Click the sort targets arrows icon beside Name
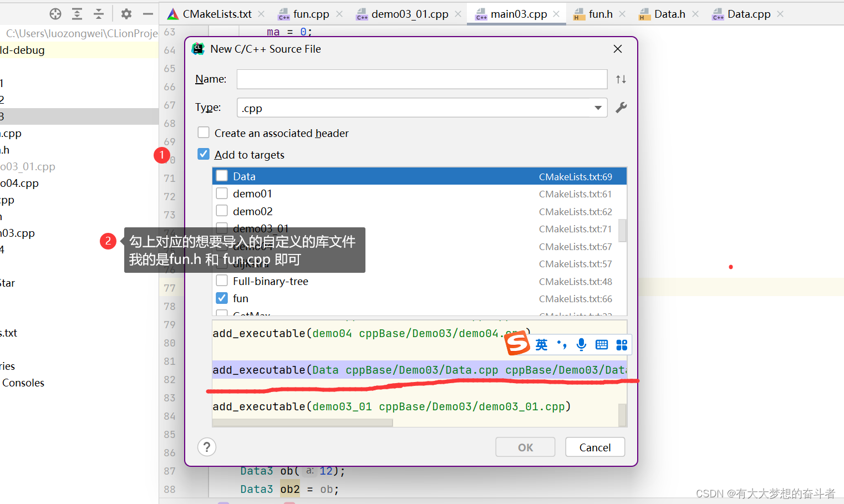The image size is (844, 504). tap(621, 79)
